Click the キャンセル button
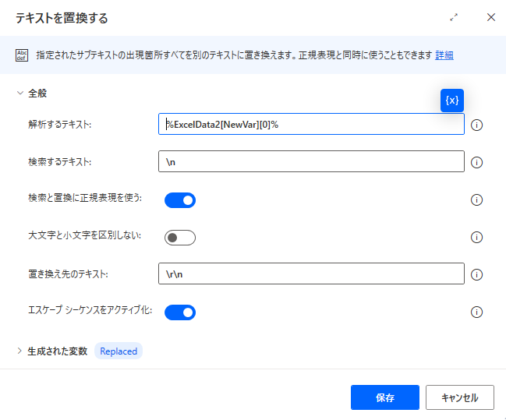Image resolution: width=506 pixels, height=420 pixels. [x=460, y=397]
